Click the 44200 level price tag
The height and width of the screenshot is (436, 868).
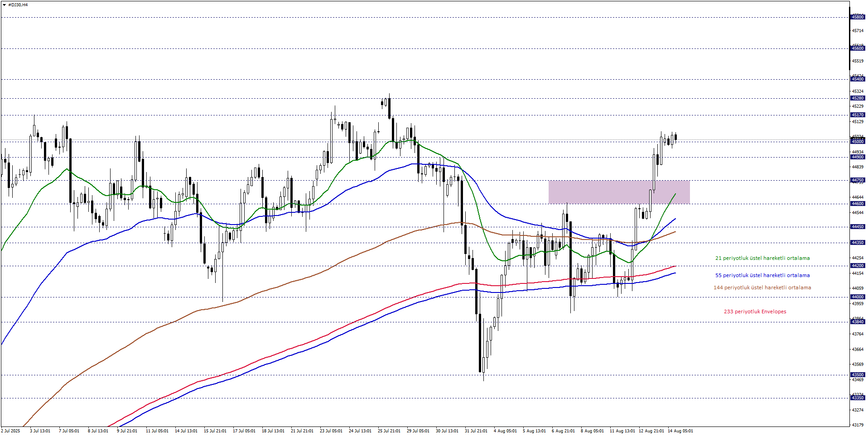(857, 266)
